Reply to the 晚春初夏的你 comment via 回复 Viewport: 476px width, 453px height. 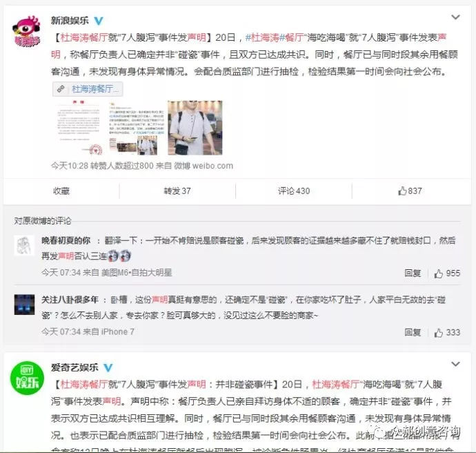(413, 273)
